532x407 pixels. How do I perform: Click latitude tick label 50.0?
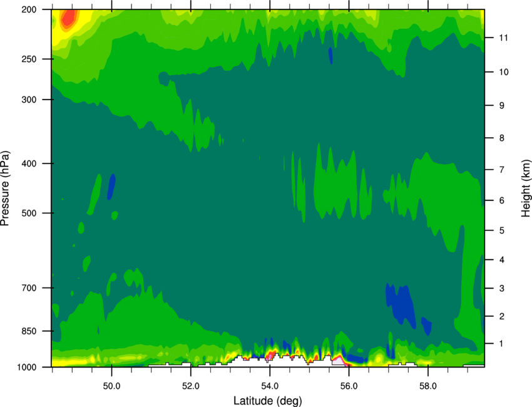point(111,386)
